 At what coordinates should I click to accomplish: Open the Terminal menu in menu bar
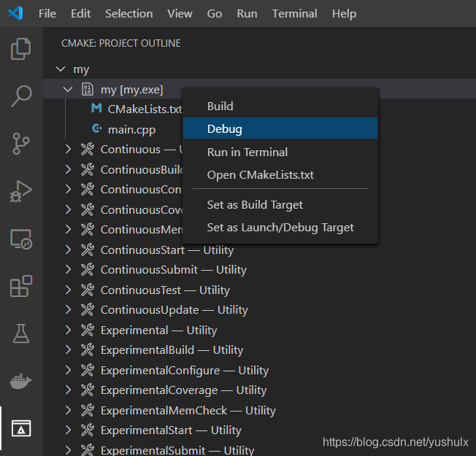[294, 14]
